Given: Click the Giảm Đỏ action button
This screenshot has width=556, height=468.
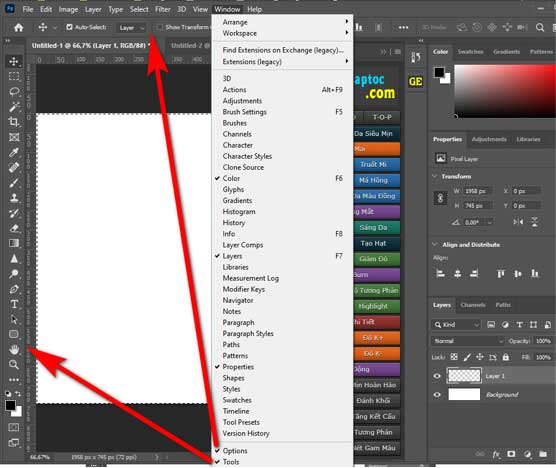Looking at the screenshot, I should click(377, 259).
